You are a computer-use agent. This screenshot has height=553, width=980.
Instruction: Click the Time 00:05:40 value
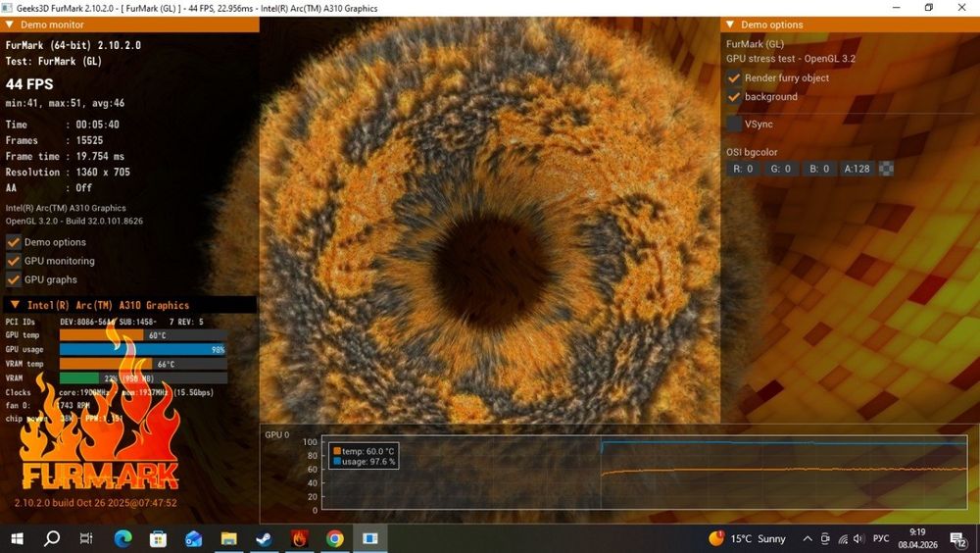97,125
